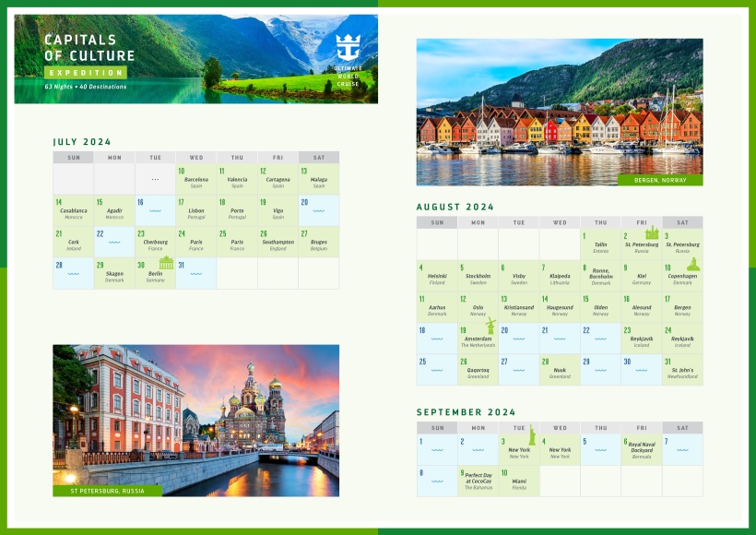Select the July 10 Barcelona cell
The width and height of the screenshot is (756, 535).
196,179
